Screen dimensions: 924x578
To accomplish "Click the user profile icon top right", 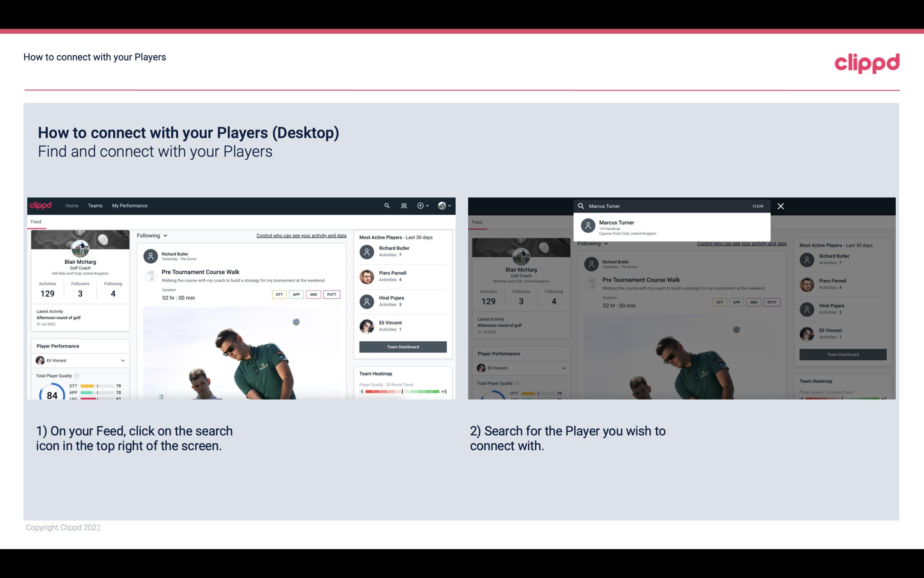I will tap(442, 206).
